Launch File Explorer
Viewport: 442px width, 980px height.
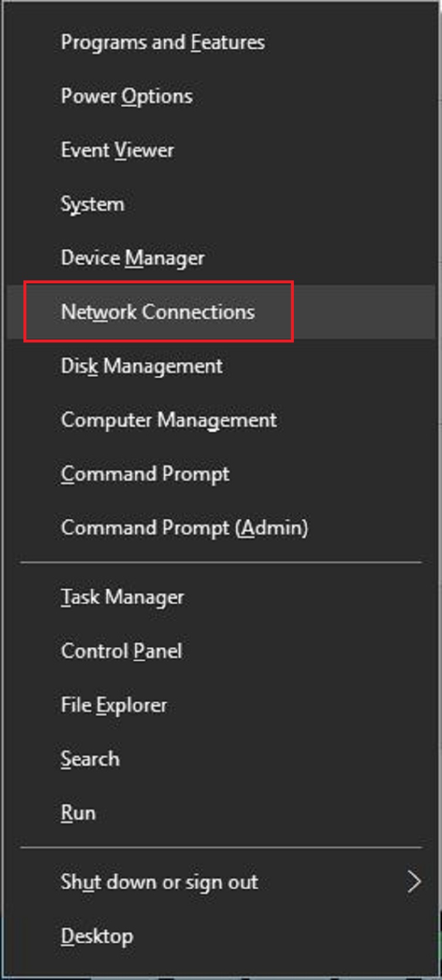point(114,705)
